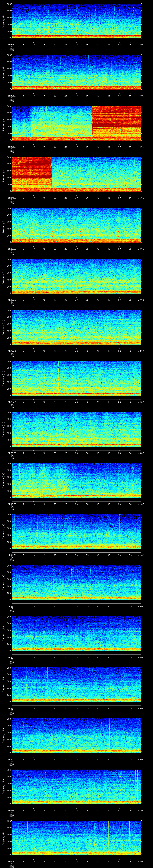153x868 pixels.
Task: Click the 21:31:00 start time label
Action: pyautogui.click(x=12, y=44)
